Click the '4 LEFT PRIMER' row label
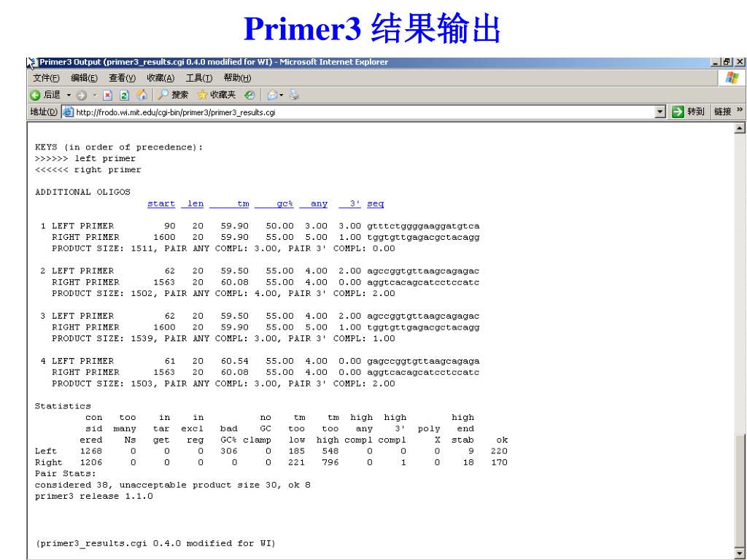Screen dimensions: 747x560 coord(77,362)
